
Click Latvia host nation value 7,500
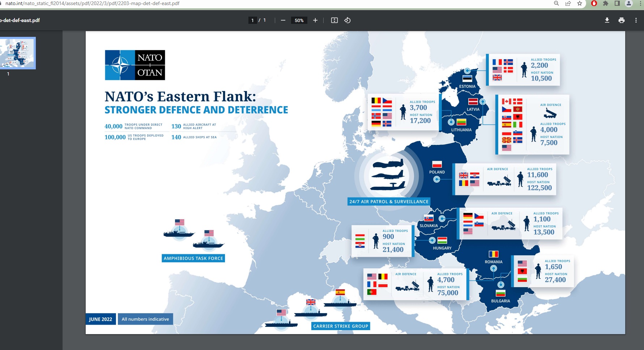click(549, 143)
